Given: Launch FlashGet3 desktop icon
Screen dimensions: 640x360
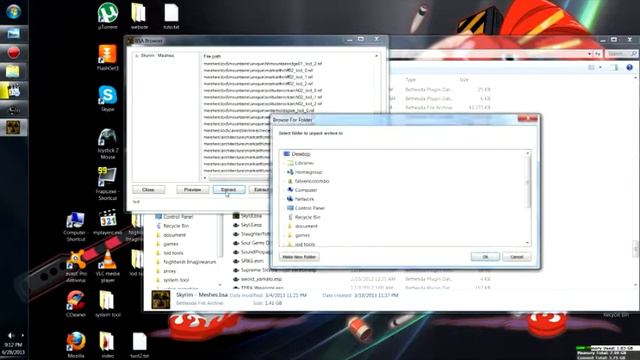Looking at the screenshot, I should [108, 58].
